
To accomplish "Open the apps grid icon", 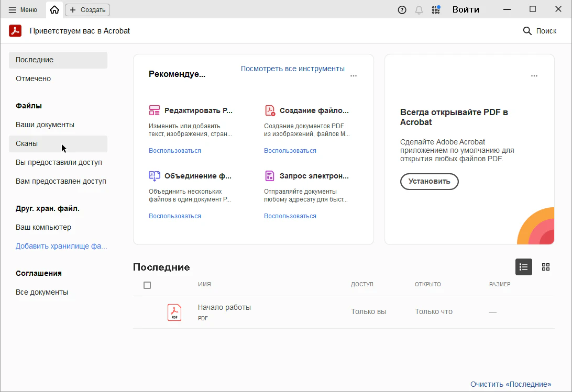I will (435, 9).
